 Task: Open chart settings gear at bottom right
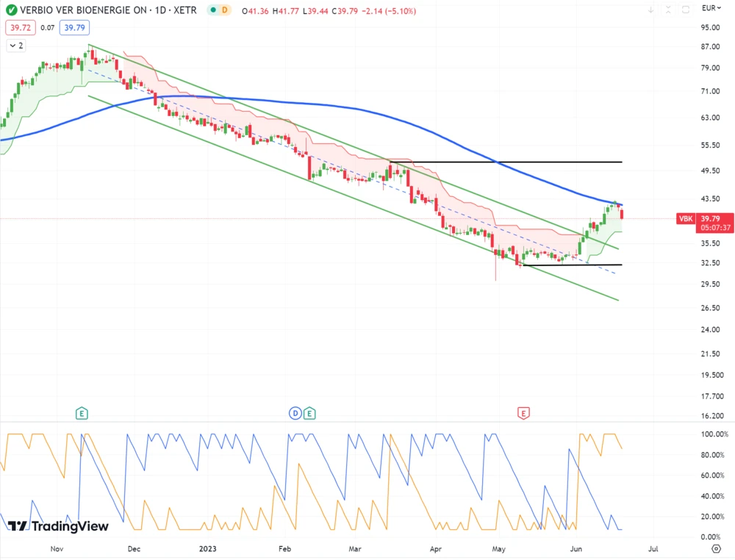pyautogui.click(x=716, y=548)
